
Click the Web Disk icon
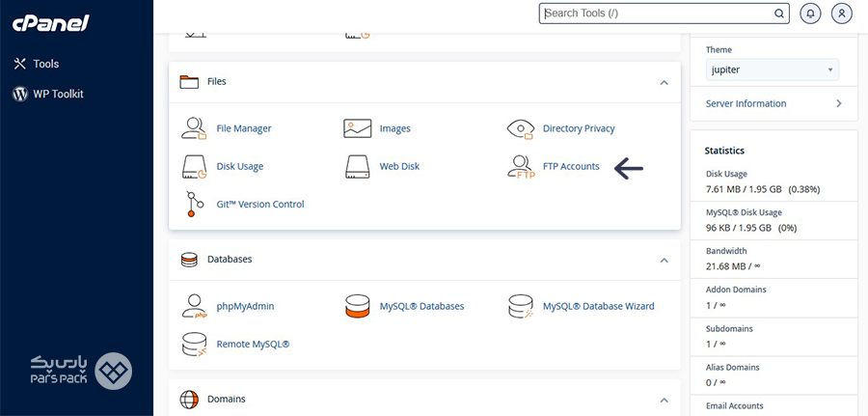tap(357, 166)
